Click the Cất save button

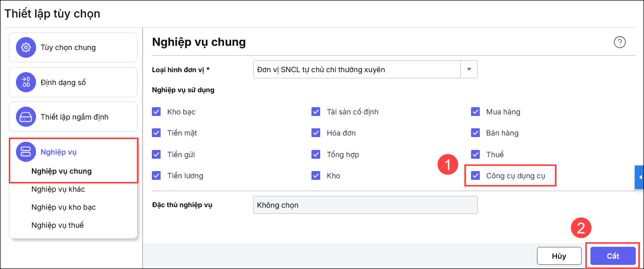click(x=613, y=256)
